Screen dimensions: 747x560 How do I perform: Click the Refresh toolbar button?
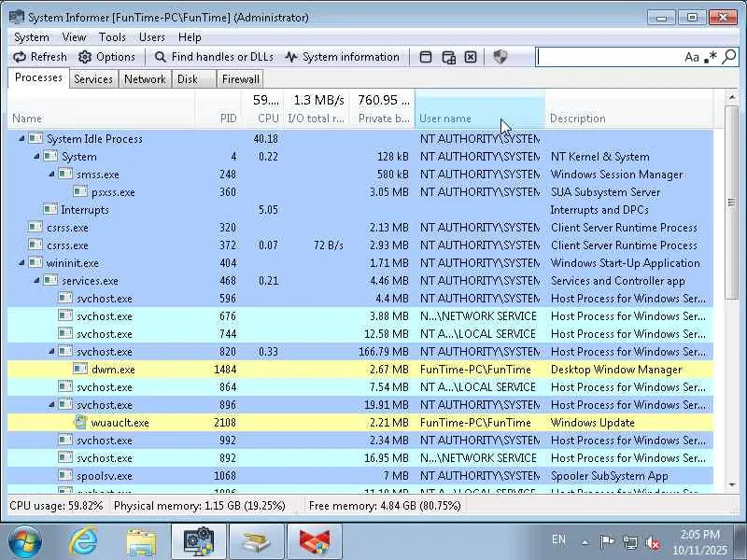40,57
